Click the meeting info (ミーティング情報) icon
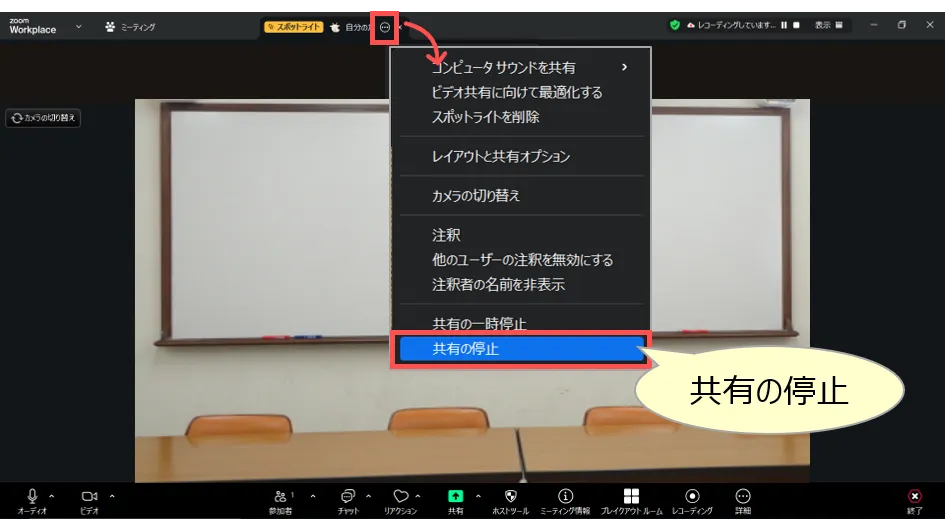945x519 pixels. click(565, 496)
